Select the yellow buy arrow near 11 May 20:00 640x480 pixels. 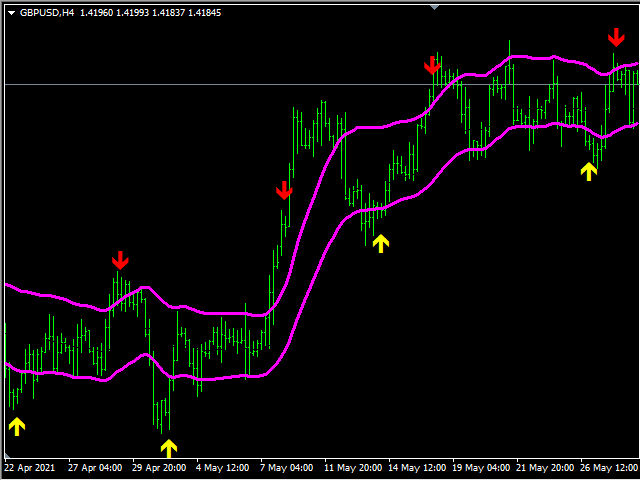tap(381, 243)
